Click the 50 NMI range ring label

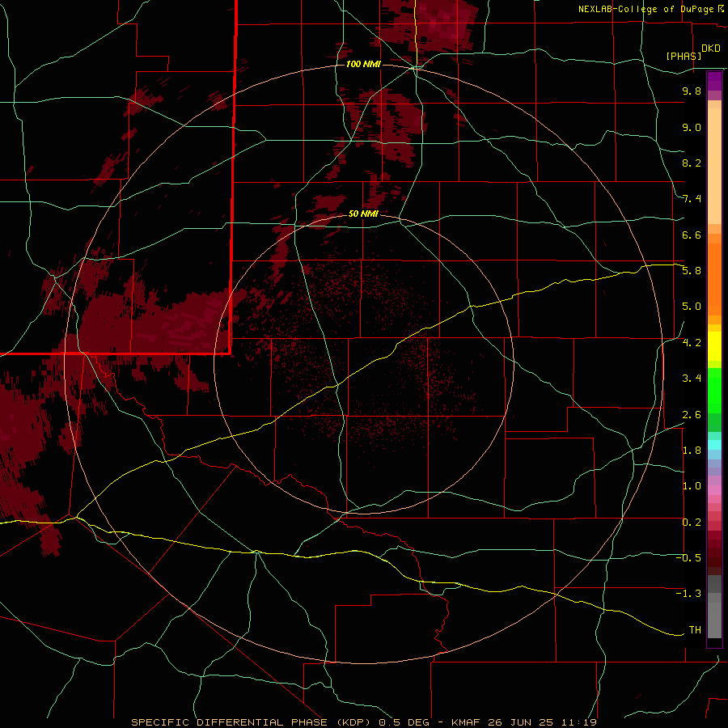(363, 214)
